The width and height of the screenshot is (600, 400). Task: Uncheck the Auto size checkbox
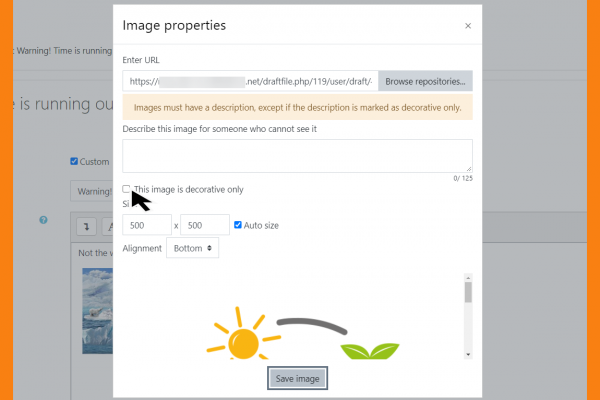(x=238, y=225)
